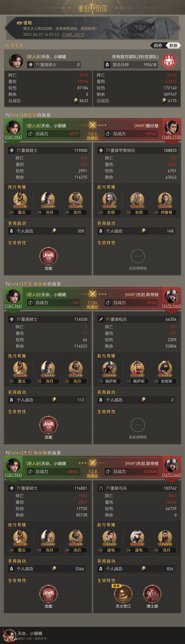Switch to the 数据 view
The image size is (185, 644).
click(x=173, y=46)
